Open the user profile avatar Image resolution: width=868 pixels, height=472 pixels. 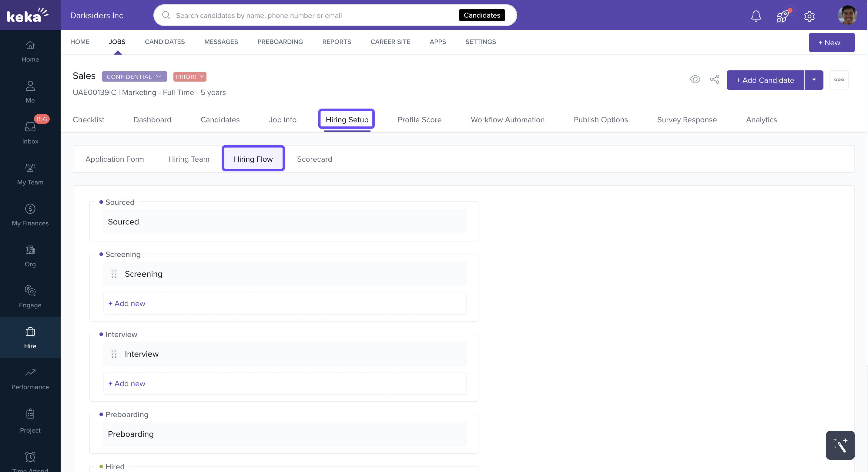pyautogui.click(x=847, y=15)
